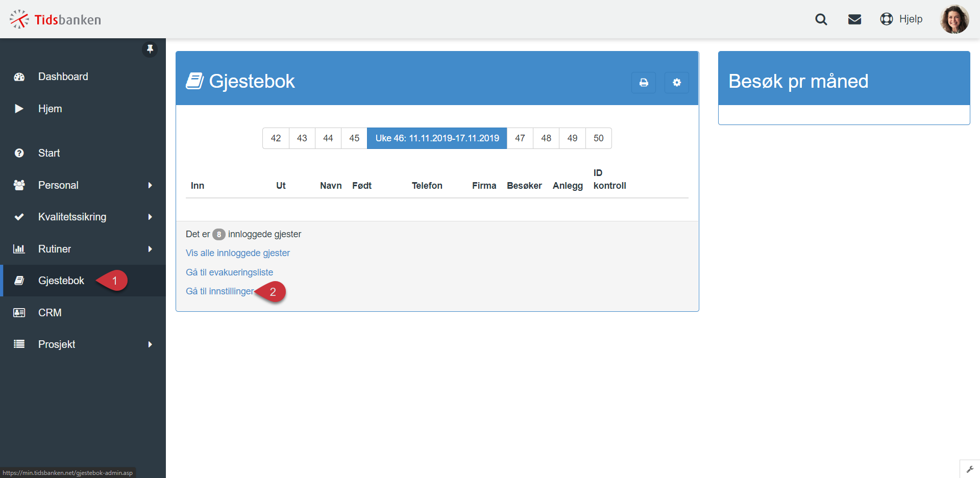This screenshot has width=980, height=478.
Task: Select Start in the sidebar
Action: (49, 153)
